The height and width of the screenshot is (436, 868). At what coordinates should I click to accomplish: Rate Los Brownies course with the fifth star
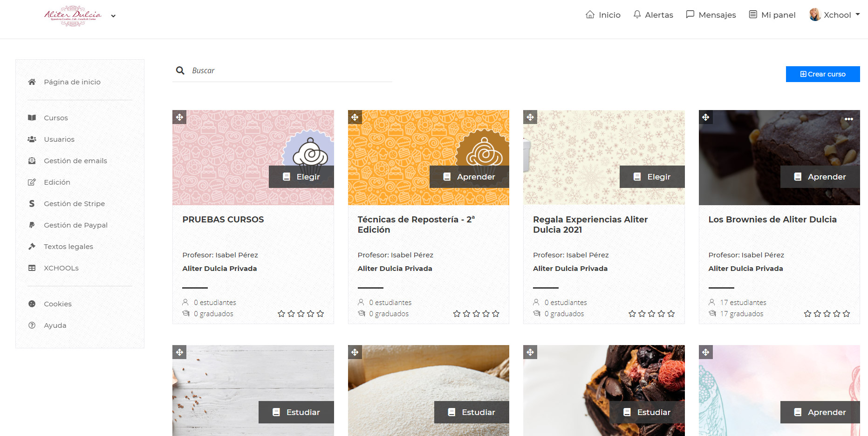pyautogui.click(x=846, y=314)
